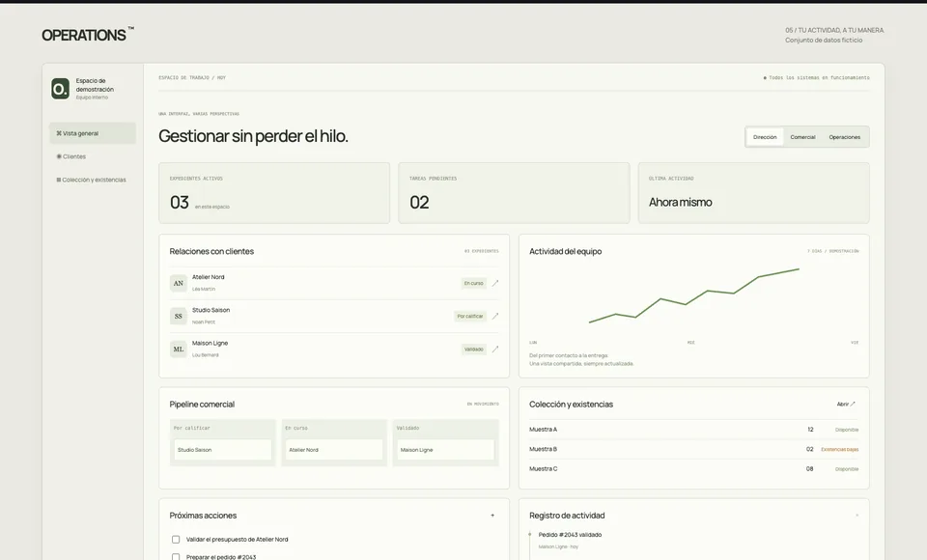Click the Studio Saison client name
This screenshot has height=560, width=927.
[211, 311]
